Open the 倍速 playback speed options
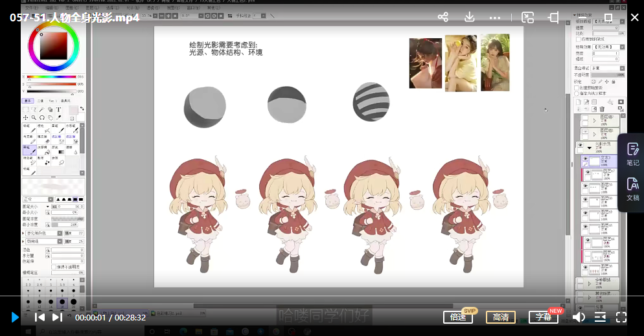The height and width of the screenshot is (336, 644). point(458,317)
